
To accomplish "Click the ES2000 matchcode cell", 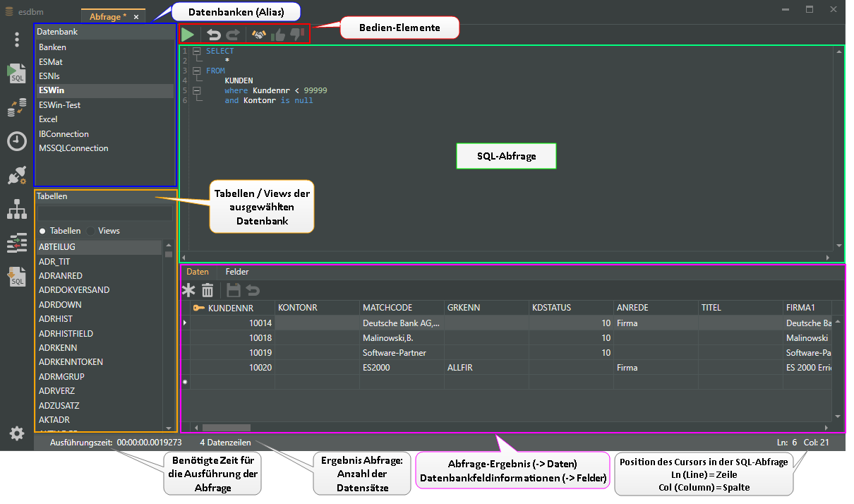I will [x=402, y=367].
